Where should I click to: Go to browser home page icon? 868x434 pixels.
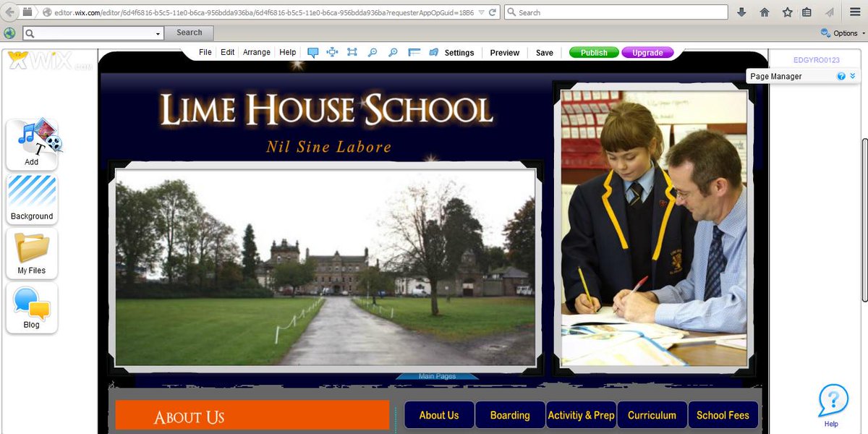point(765,12)
